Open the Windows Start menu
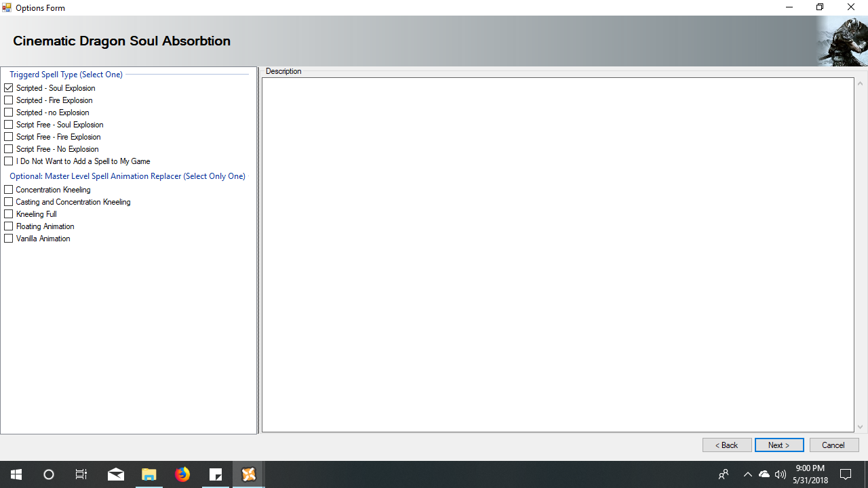 point(16,474)
